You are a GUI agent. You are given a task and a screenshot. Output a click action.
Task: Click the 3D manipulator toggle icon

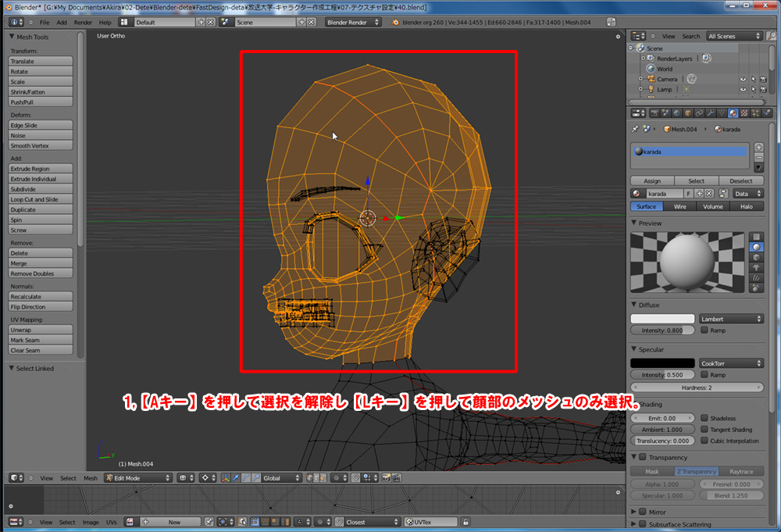[x=226, y=478]
